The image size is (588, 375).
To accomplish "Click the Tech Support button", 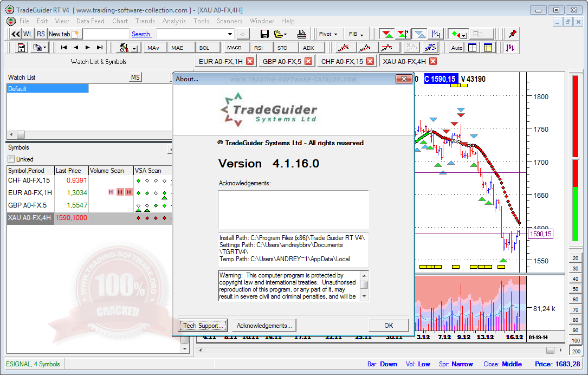I will tap(203, 326).
